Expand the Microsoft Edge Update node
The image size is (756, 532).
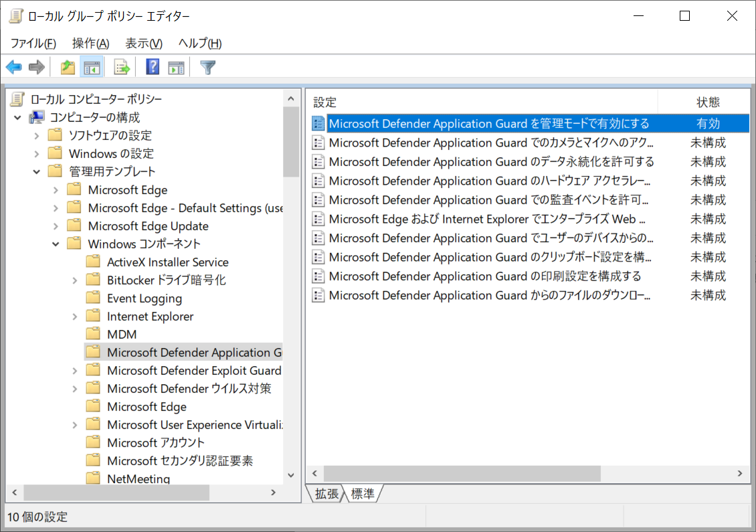(56, 226)
